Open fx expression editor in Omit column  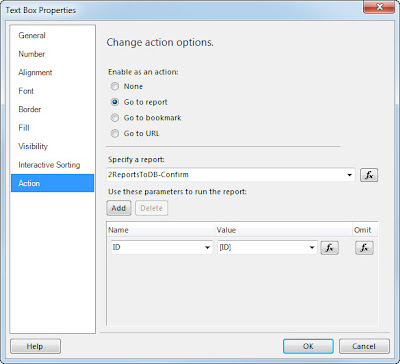tap(364, 248)
